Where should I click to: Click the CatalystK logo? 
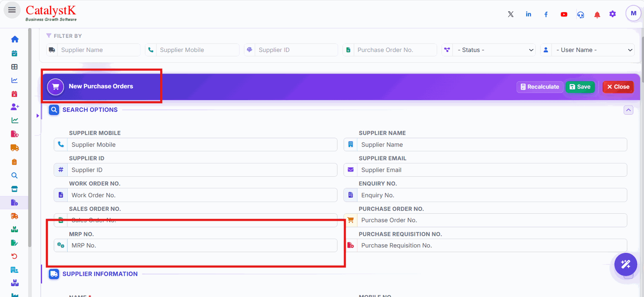point(51,13)
